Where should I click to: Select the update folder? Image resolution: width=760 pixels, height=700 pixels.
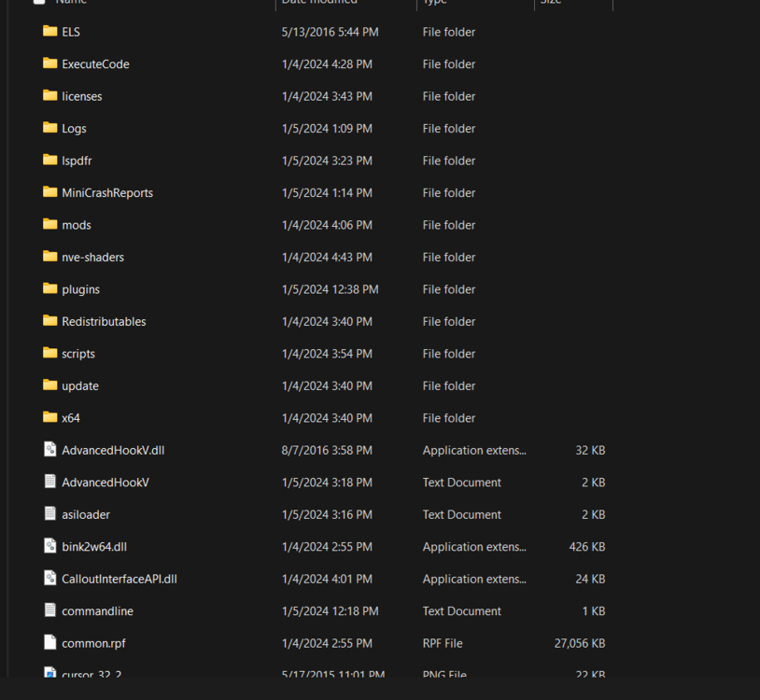(79, 385)
